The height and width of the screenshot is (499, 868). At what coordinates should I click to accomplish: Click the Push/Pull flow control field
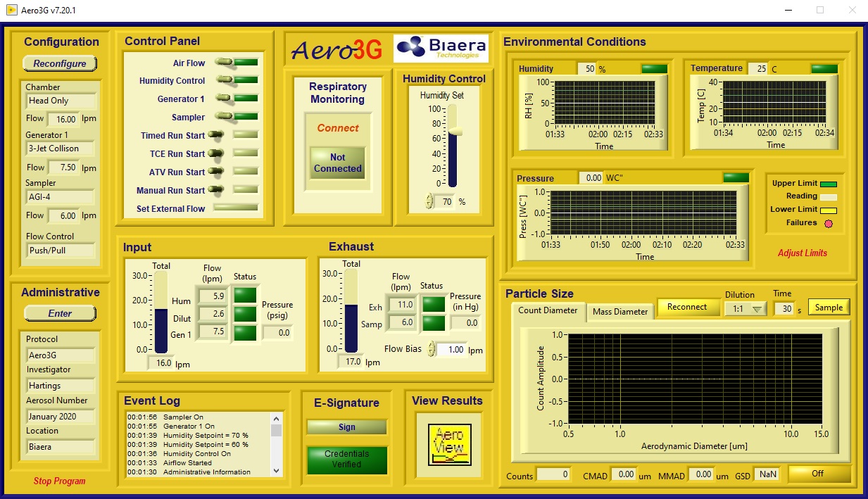[x=60, y=250]
